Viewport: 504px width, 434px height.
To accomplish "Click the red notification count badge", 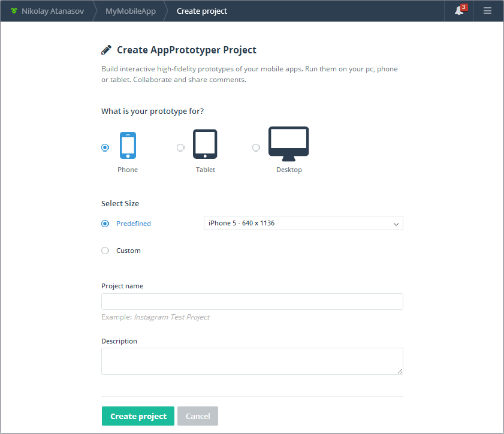I will (x=463, y=7).
